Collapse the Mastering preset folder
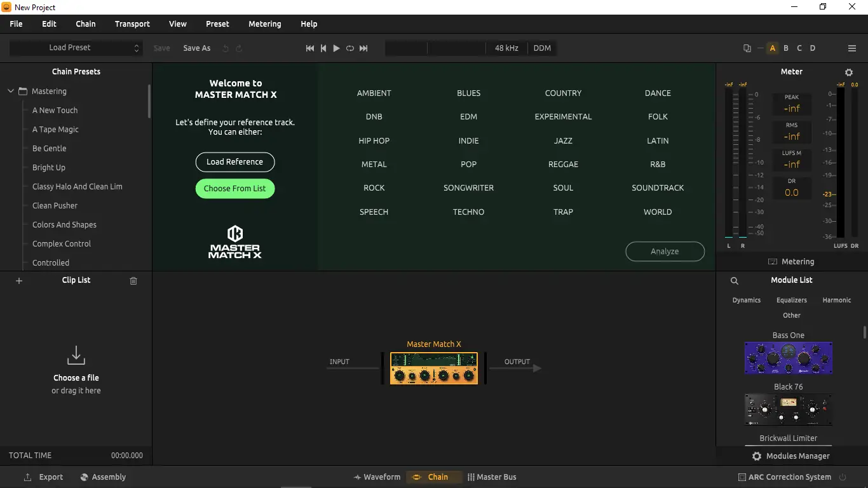This screenshot has height=488, width=868. click(x=11, y=91)
